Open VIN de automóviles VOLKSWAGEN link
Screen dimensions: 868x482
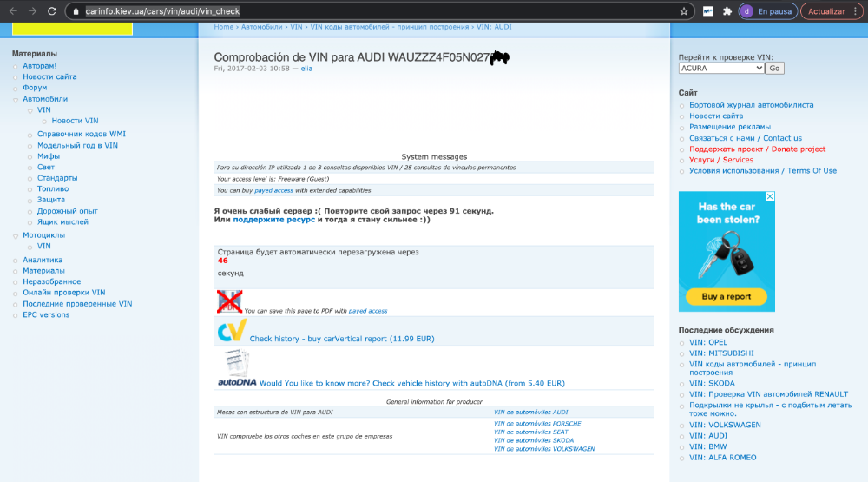coord(543,449)
